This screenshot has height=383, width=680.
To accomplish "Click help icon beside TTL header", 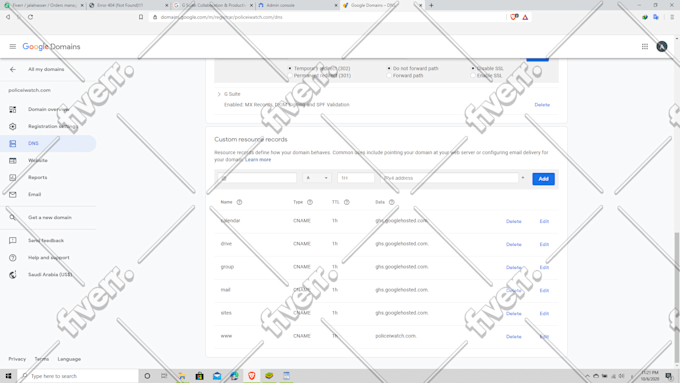I will tap(347, 202).
